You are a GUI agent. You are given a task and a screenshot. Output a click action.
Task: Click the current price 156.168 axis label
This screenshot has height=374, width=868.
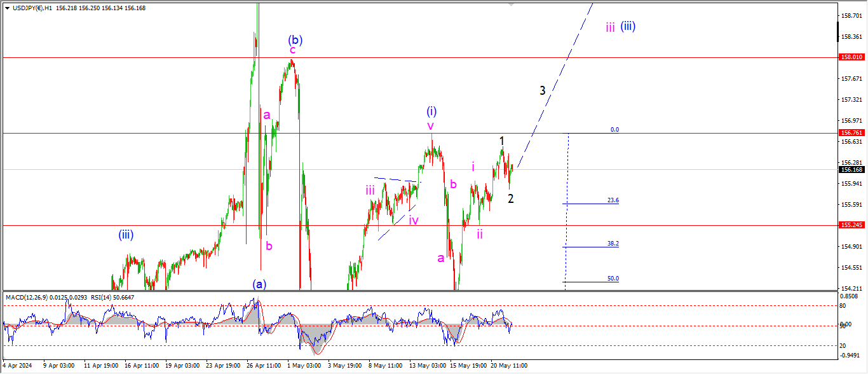851,170
